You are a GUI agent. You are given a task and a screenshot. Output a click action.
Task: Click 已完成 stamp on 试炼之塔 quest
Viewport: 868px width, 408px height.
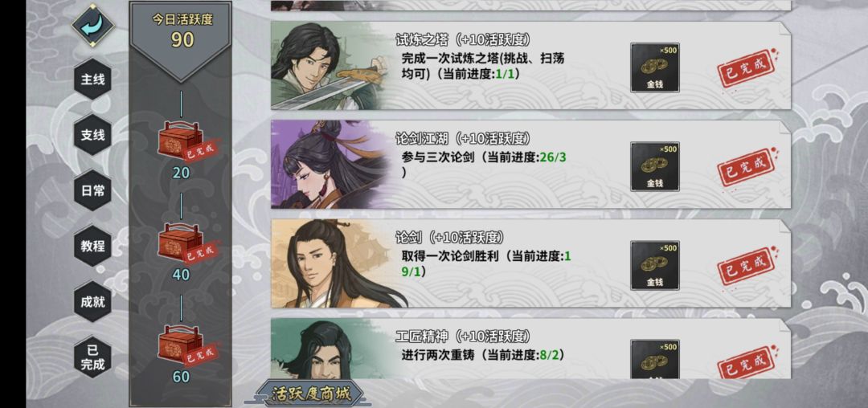748,68
